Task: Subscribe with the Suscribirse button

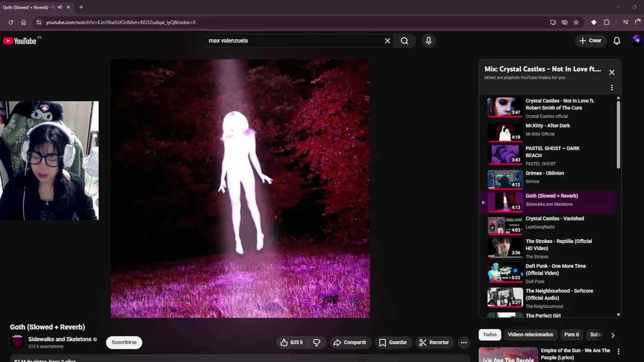Action: click(124, 342)
